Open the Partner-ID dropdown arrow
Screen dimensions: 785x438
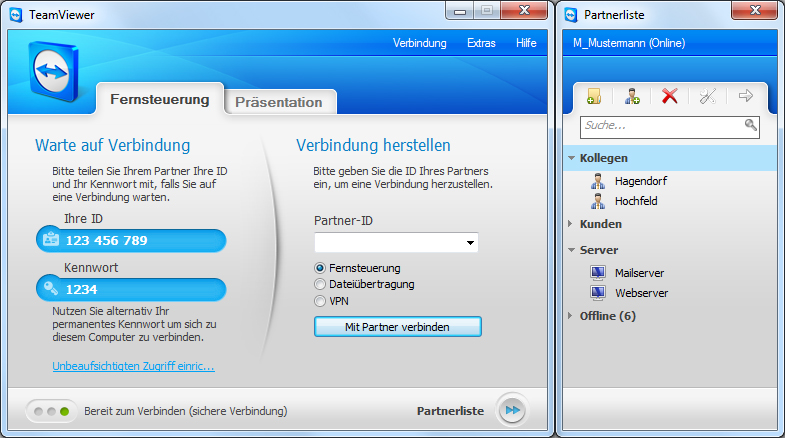470,243
